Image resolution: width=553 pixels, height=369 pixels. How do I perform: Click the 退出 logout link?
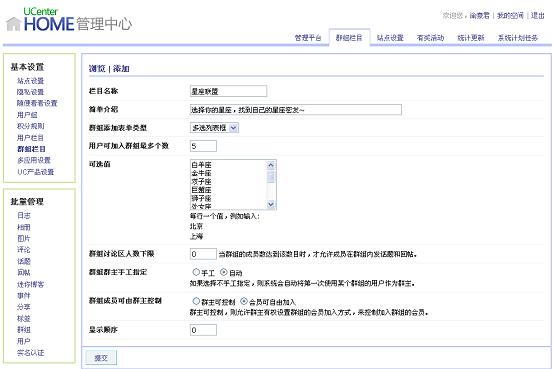(538, 16)
